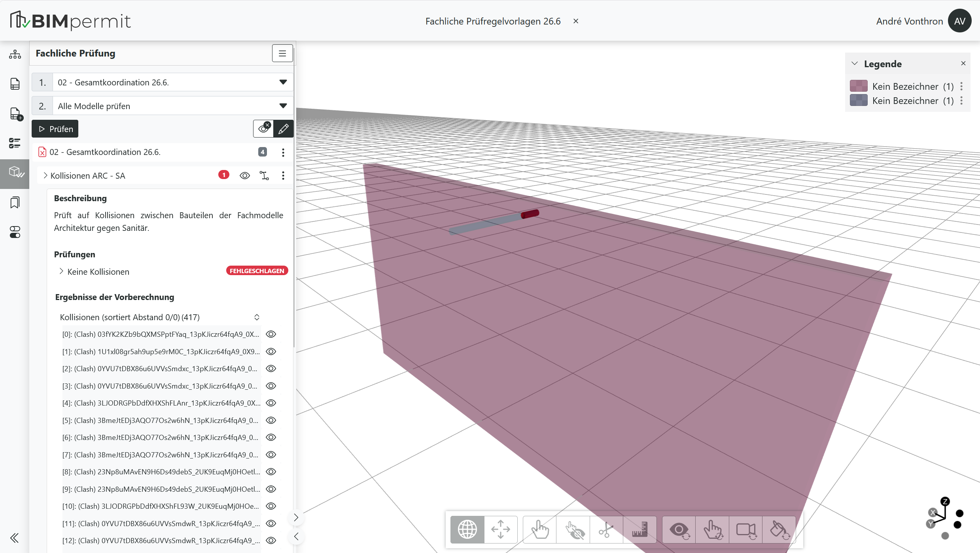Open the Alle Modelle prüfen dropdown
This screenshot has height=553, width=980.
click(163, 106)
